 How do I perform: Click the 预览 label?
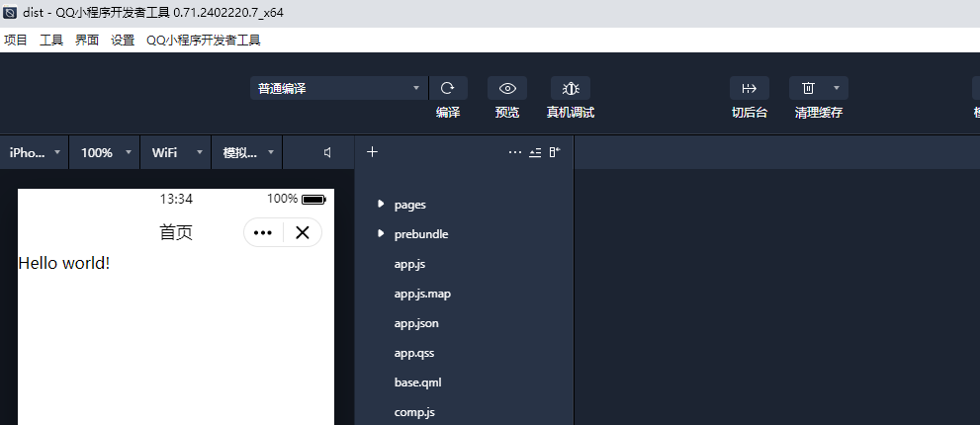(507, 113)
